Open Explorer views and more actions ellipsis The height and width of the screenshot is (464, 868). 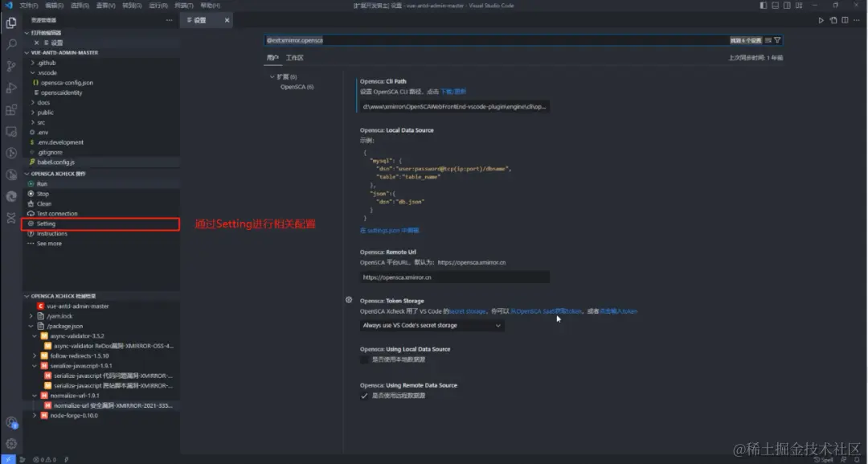170,20
